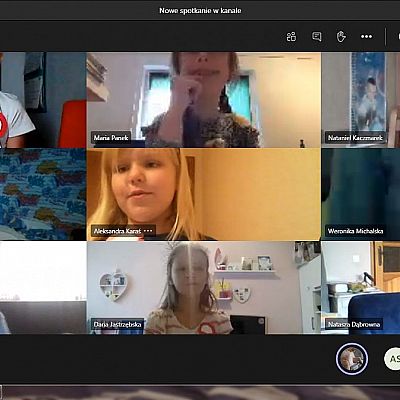Open options dots beside Aleksandra Karaś
The height and width of the screenshot is (400, 400).
pos(148,231)
